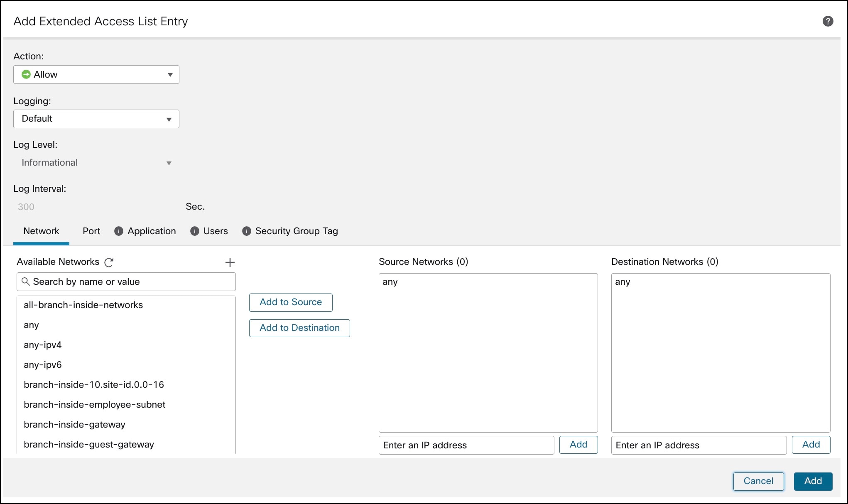848x504 pixels.
Task: Click the plus icon to create network
Action: click(x=230, y=262)
